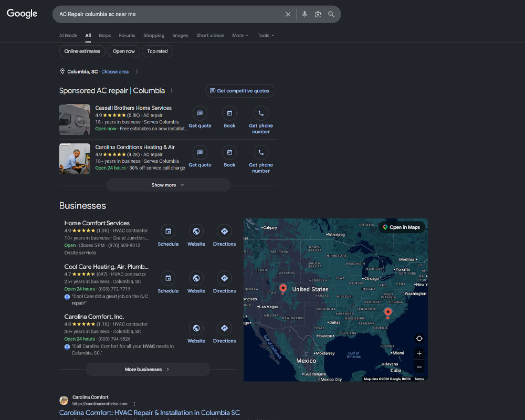Switch to the Images tab
The image size is (525, 420).
pyautogui.click(x=180, y=36)
